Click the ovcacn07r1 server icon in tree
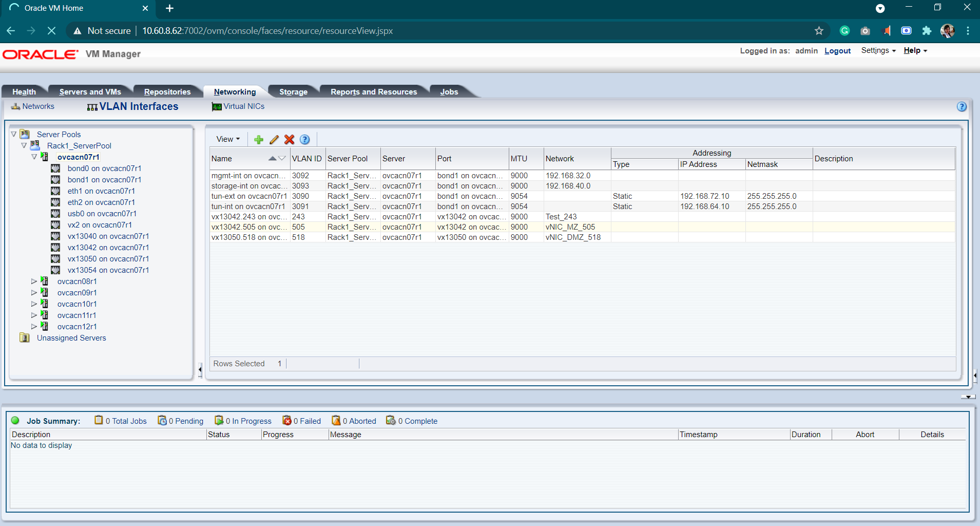This screenshot has height=526, width=980. pyautogui.click(x=45, y=157)
